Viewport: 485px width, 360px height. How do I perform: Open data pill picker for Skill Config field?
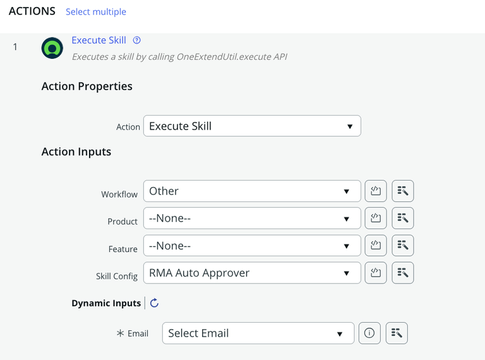coord(403,273)
